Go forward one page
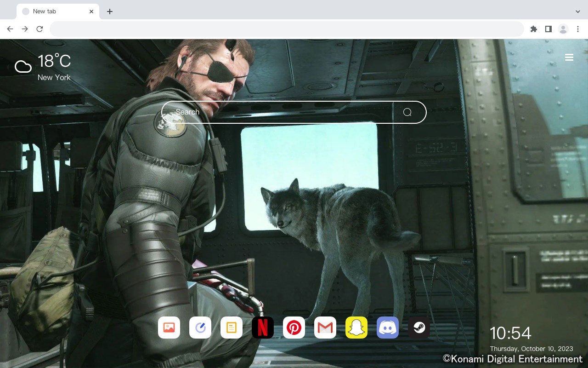 (25, 29)
